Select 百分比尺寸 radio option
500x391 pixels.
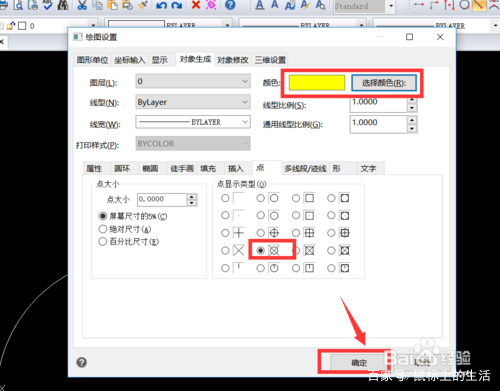click(103, 241)
